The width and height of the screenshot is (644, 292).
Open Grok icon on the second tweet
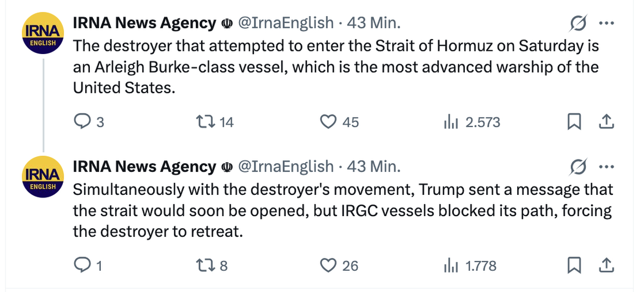[578, 167]
